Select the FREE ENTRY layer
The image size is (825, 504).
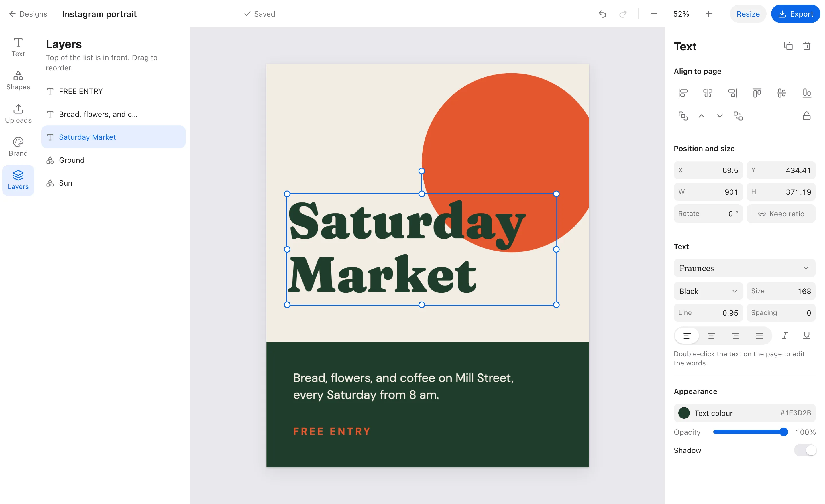[x=113, y=91]
